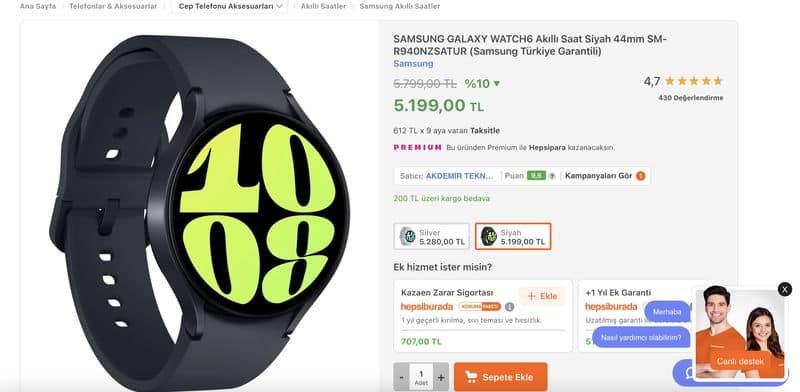Select the Silver color variant

(431, 236)
